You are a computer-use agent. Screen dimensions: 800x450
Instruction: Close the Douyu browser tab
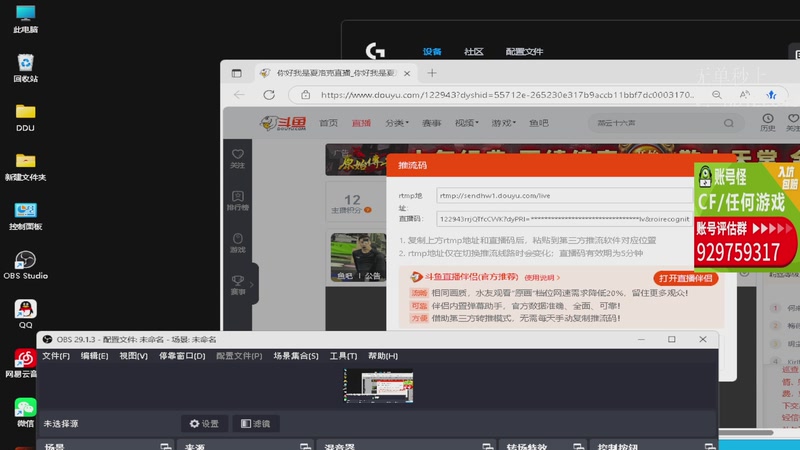click(x=407, y=73)
